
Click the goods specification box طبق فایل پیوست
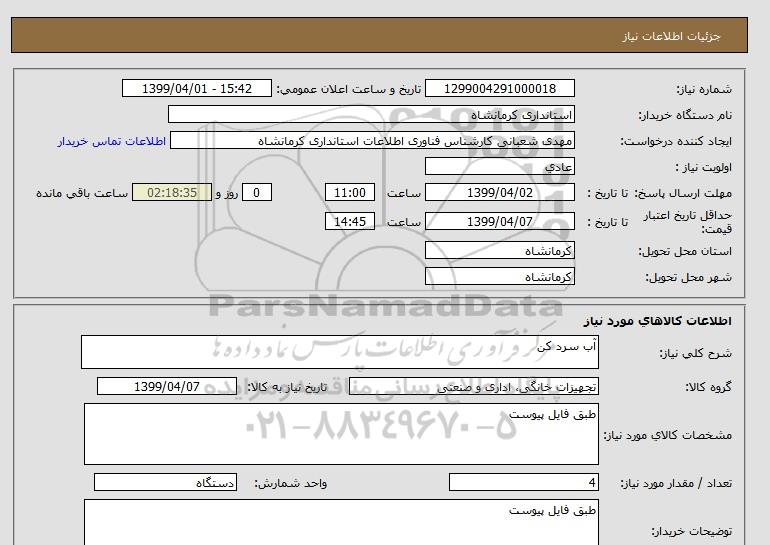(x=341, y=434)
